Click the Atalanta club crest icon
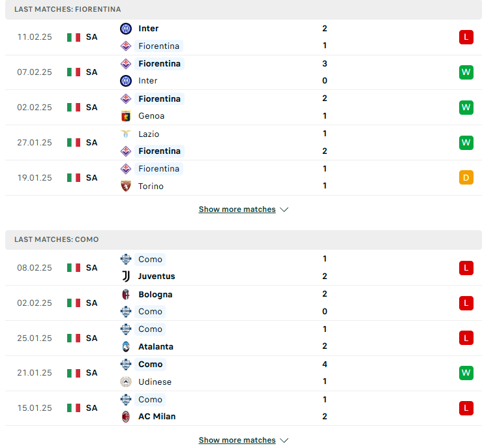The height and width of the screenshot is (448, 482). point(126,347)
